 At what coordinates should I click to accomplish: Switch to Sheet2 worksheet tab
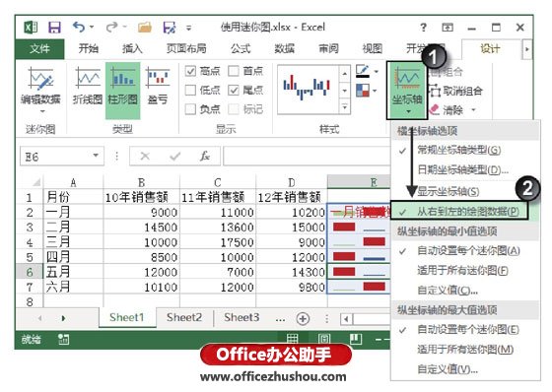[x=184, y=317]
